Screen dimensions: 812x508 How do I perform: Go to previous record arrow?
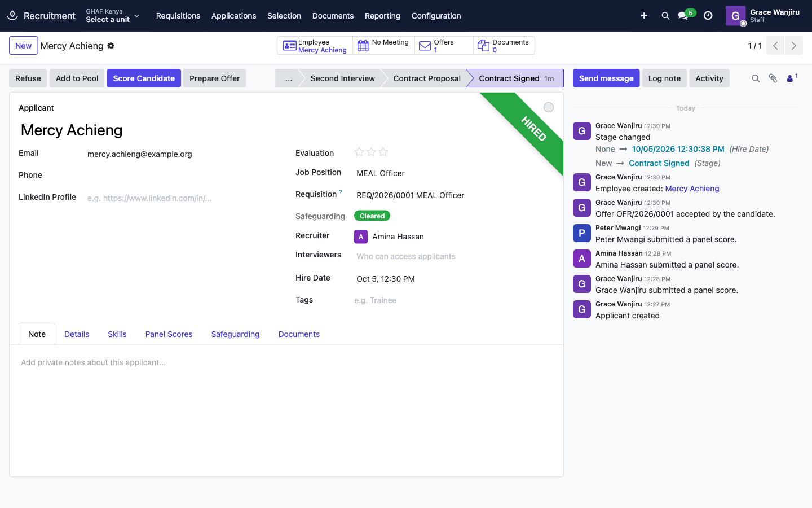[x=775, y=46]
